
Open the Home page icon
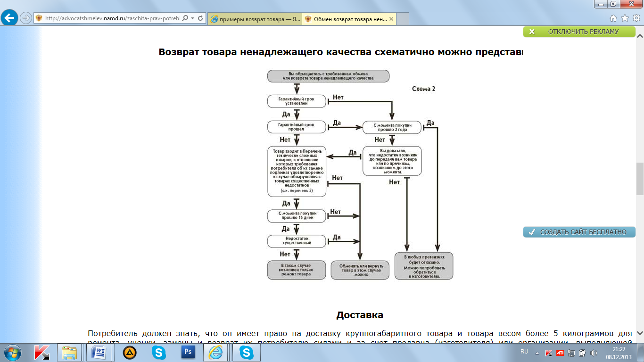coord(613,18)
